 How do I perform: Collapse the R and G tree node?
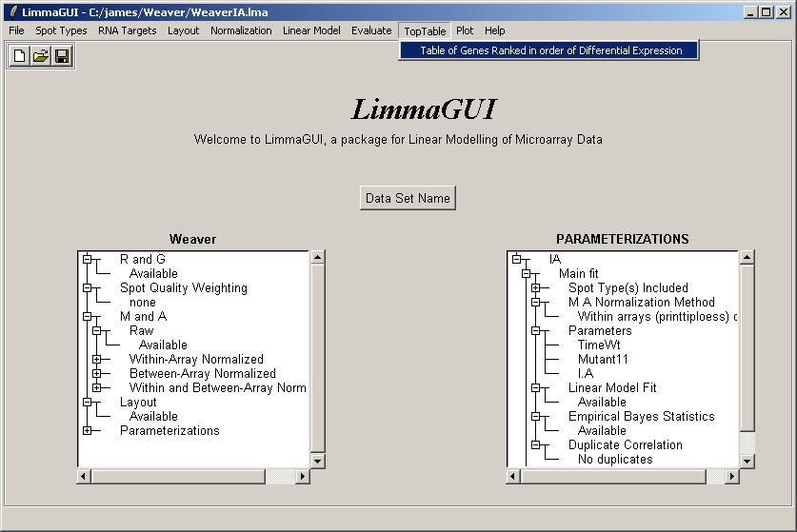point(88,259)
